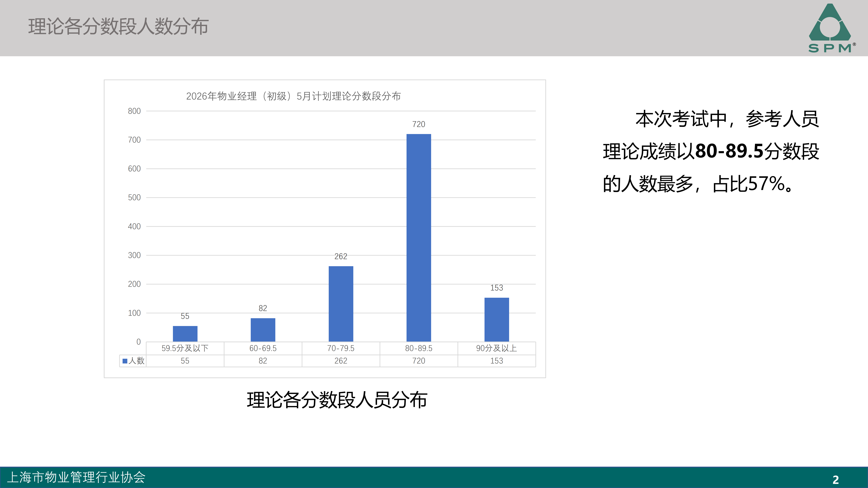
Task: Click the 82 data label above the bar
Action: click(263, 309)
